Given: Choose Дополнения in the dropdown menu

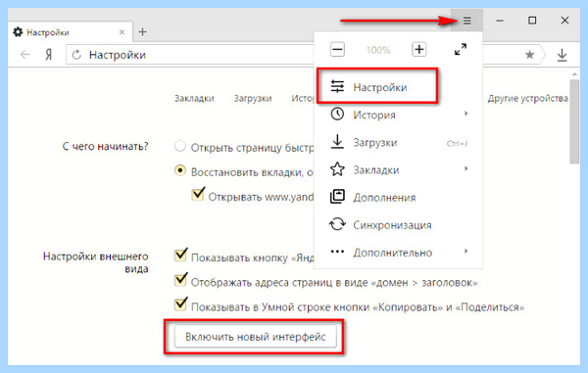Looking at the screenshot, I should point(398,197).
